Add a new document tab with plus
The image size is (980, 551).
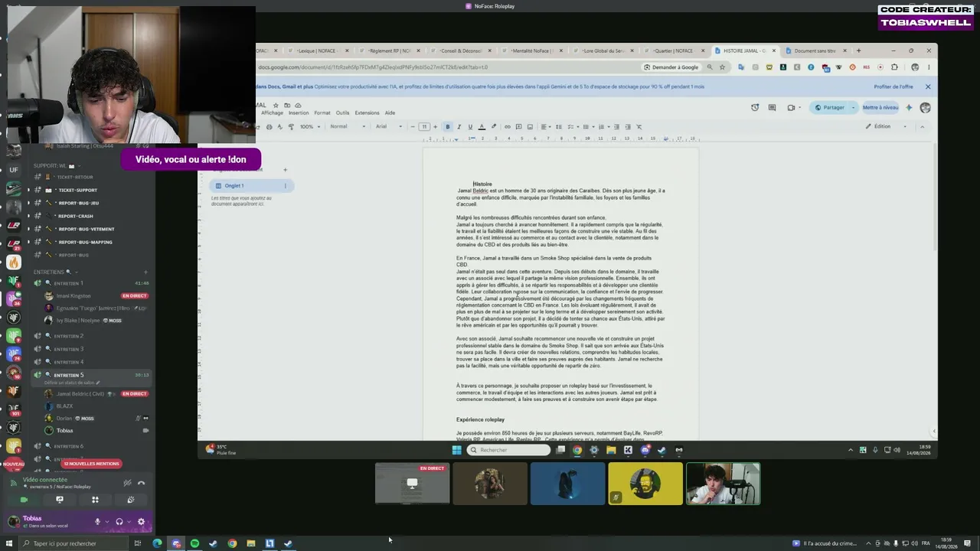tap(285, 170)
